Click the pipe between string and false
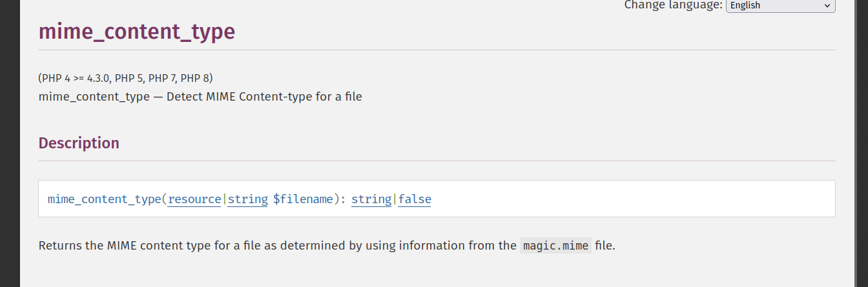Viewport: 868px width, 287px height. pos(395,199)
